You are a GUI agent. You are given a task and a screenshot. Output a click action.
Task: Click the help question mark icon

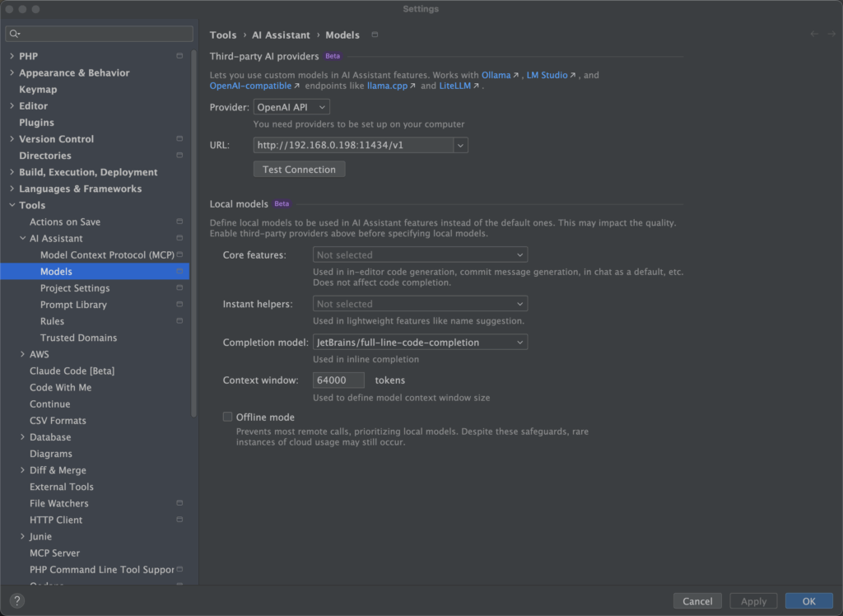click(x=16, y=601)
